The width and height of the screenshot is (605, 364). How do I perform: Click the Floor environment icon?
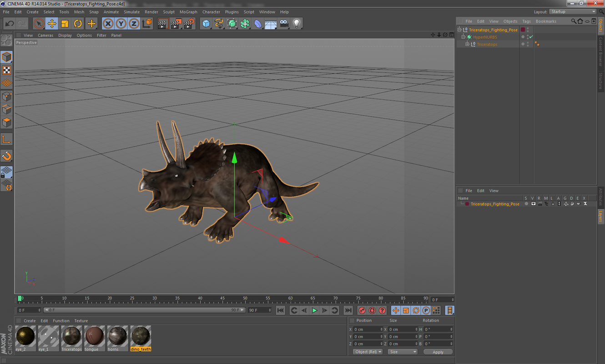(x=271, y=23)
